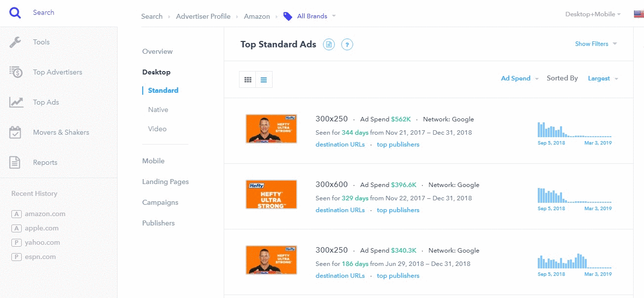Viewport: 644px width, 298px height.
Task: Switch to list view
Action: pos(264,79)
